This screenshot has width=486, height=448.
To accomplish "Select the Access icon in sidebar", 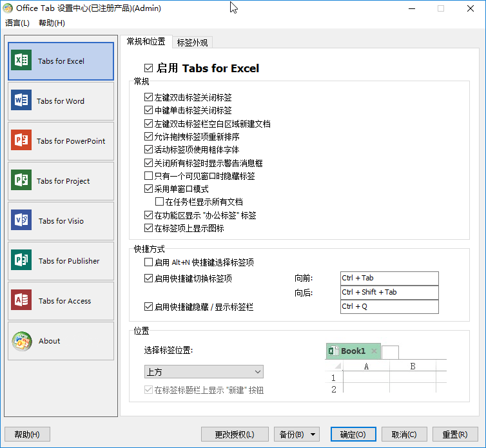I will coord(21,300).
